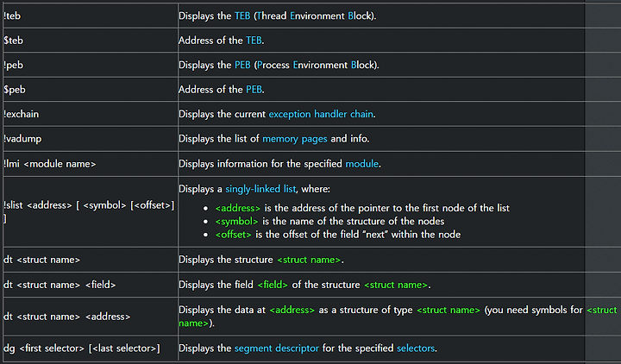Select the !slist <address> command cell

point(91,212)
